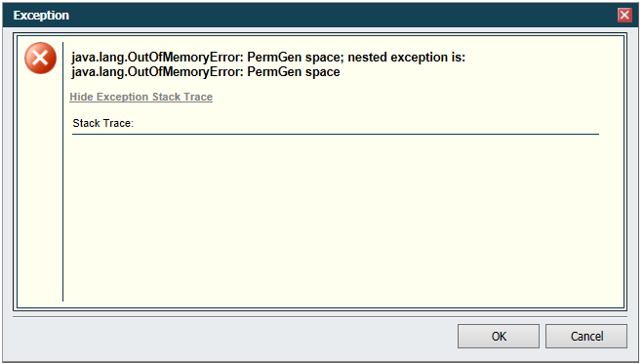Click the separator line above the OK button
Viewport: 644px width, 364px height.
pyautogui.click(x=319, y=317)
